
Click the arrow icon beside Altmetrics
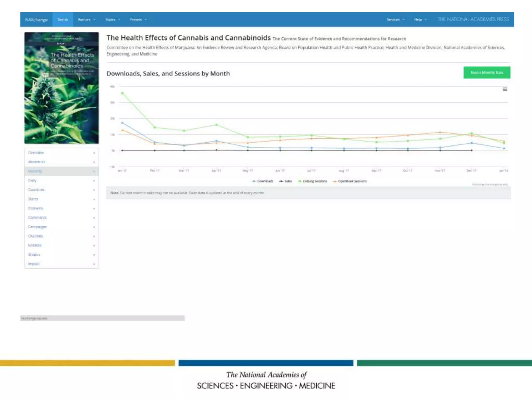(x=94, y=162)
